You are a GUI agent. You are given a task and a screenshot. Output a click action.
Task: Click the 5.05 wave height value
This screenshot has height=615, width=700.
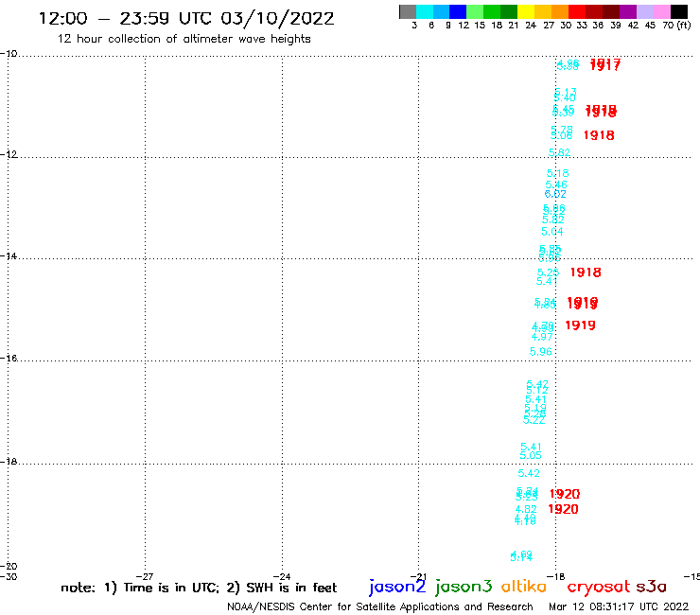coord(531,455)
